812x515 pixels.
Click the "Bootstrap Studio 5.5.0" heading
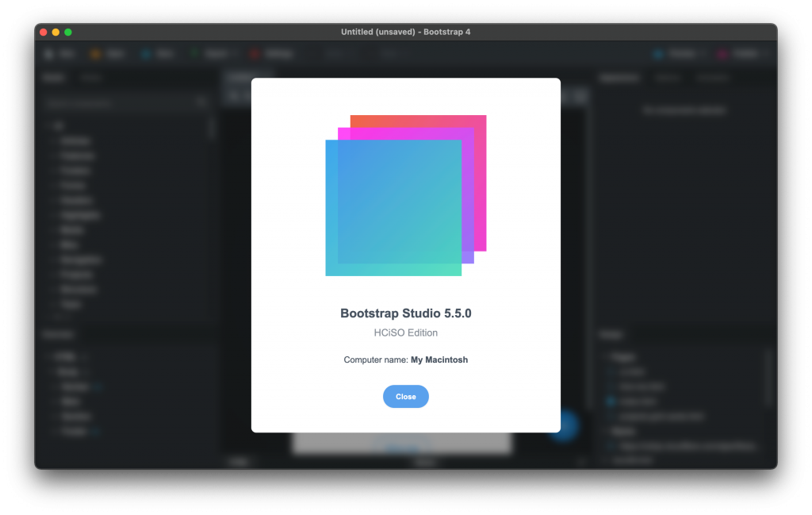pos(405,313)
